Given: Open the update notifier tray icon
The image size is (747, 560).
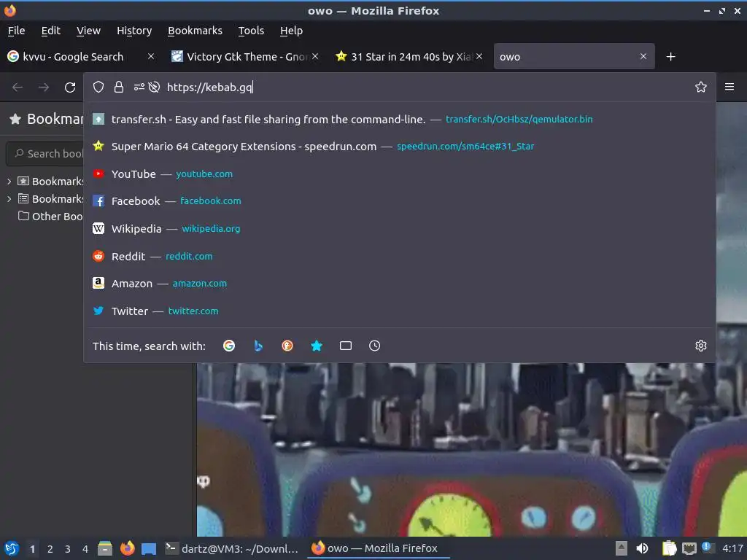Looking at the screenshot, I should tap(707, 548).
